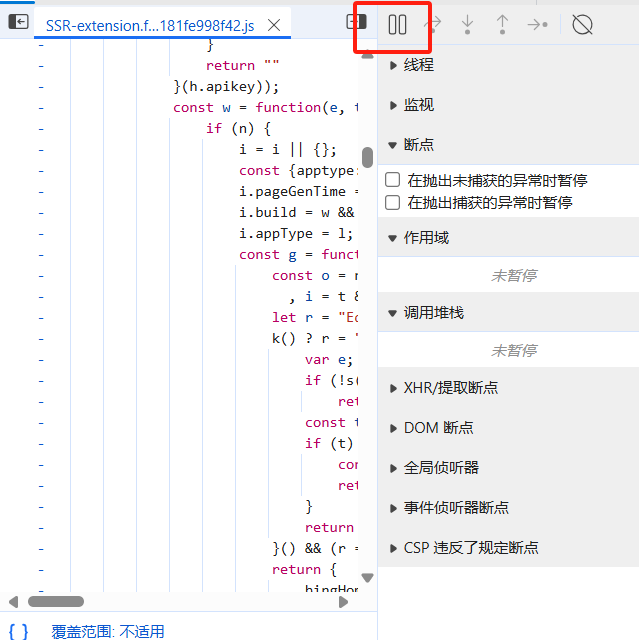The width and height of the screenshot is (639, 640).
Task: Deactivate all breakpoints icon
Action: click(x=582, y=25)
